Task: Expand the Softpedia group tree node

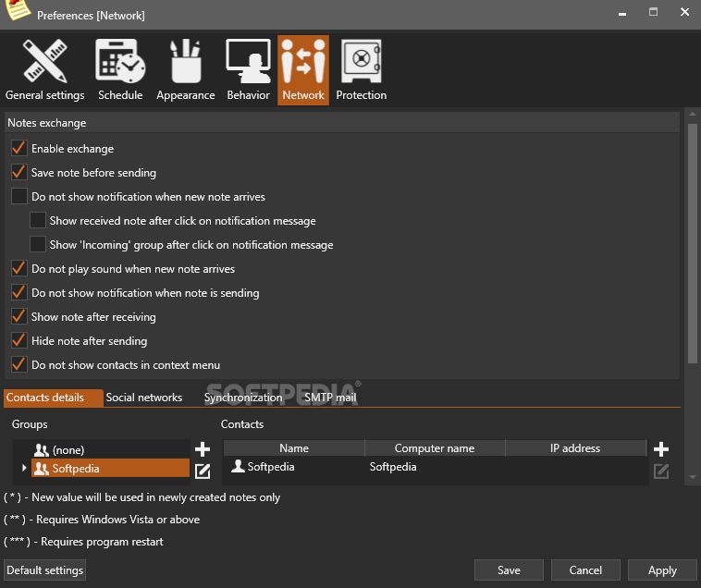Action: [x=24, y=468]
